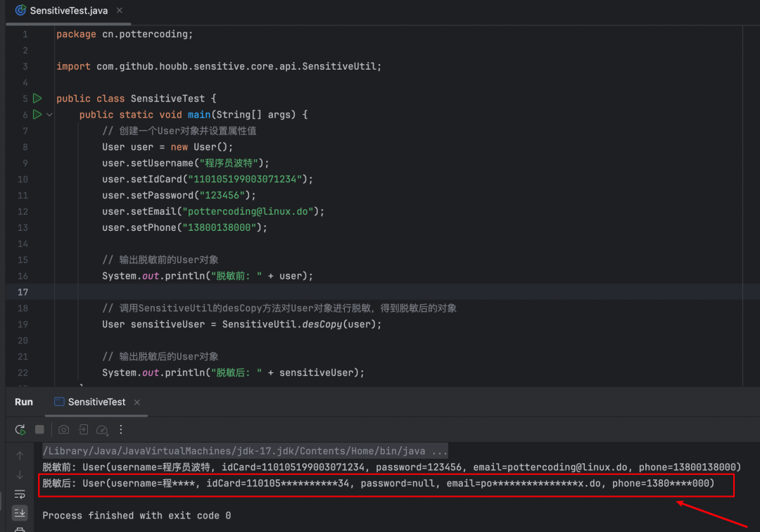The width and height of the screenshot is (760, 532).
Task: Click the restore layout icon in the Run toolbar
Action: pyautogui.click(x=83, y=430)
